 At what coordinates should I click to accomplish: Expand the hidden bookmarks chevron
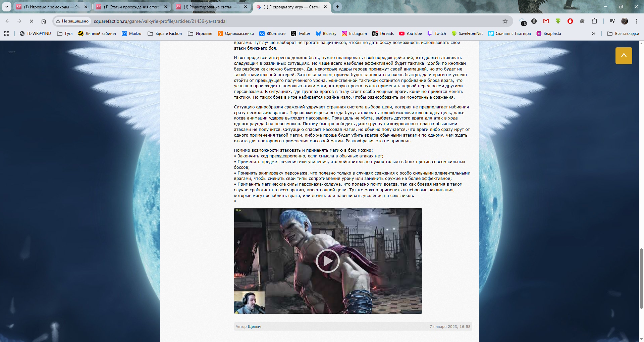click(593, 34)
